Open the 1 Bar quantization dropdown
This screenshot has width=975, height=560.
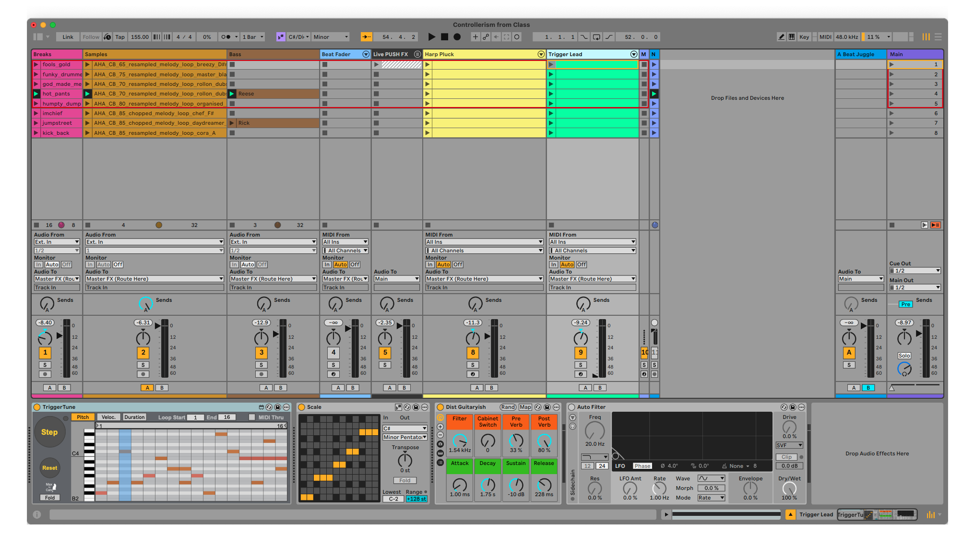[253, 37]
